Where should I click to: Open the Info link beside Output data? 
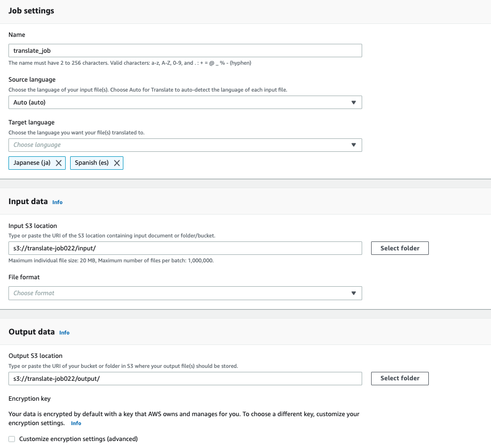pos(64,333)
